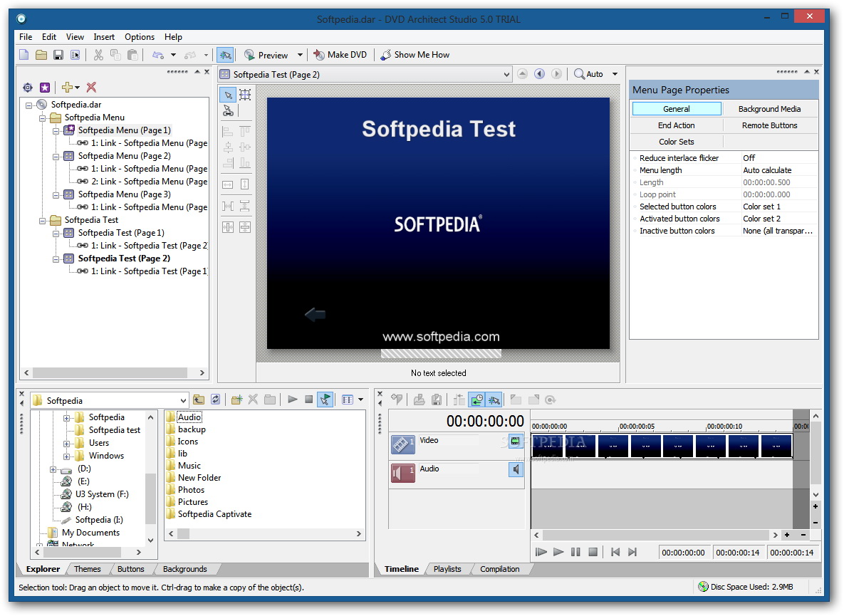This screenshot has height=616, width=844.
Task: Open the Background Media properties button
Action: pyautogui.click(x=769, y=109)
